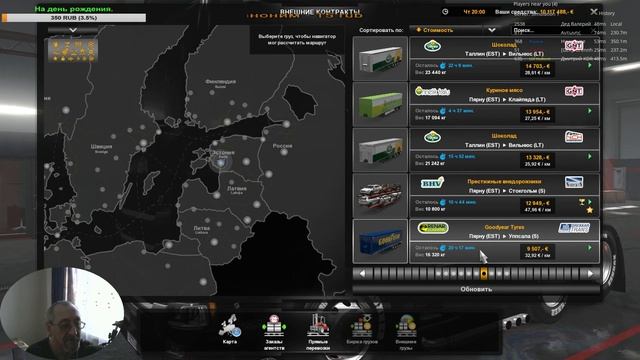Expand the map legend chevron
Screen dimensions: 640x360
(73, 30)
